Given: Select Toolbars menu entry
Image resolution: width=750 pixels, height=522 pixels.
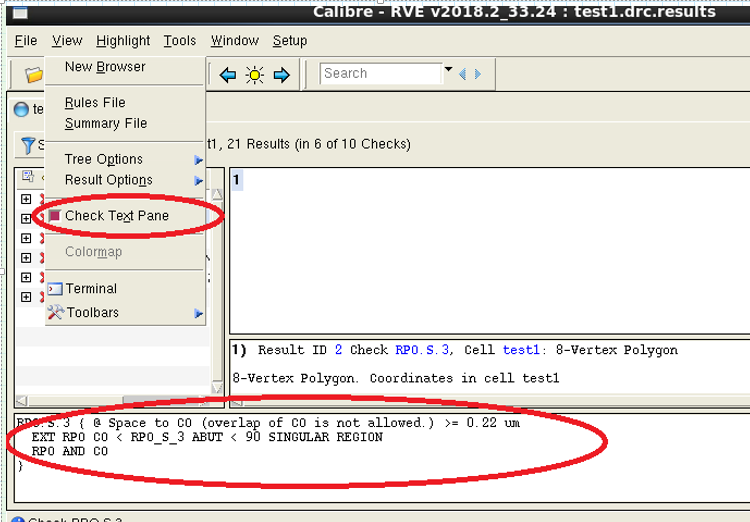Looking at the screenshot, I should tap(93, 312).
